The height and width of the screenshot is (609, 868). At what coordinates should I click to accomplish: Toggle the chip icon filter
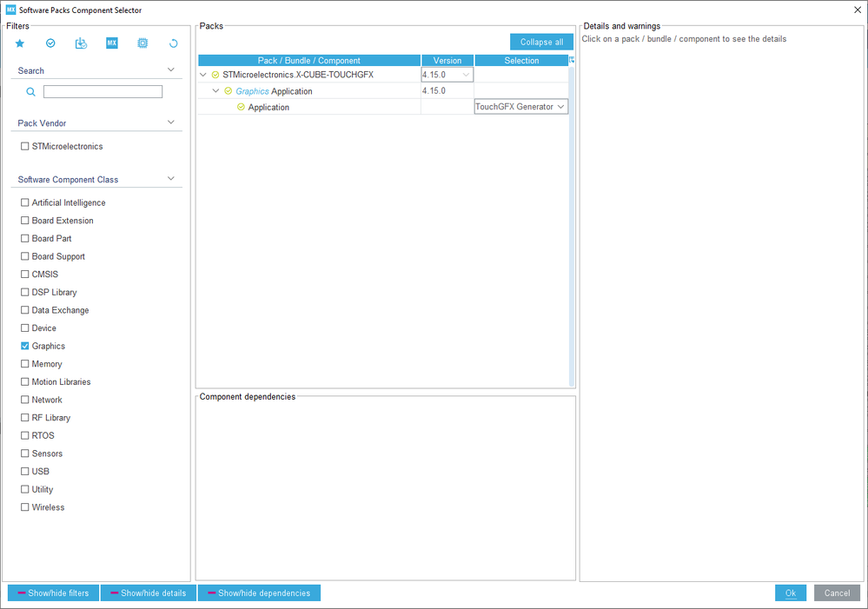(x=142, y=43)
